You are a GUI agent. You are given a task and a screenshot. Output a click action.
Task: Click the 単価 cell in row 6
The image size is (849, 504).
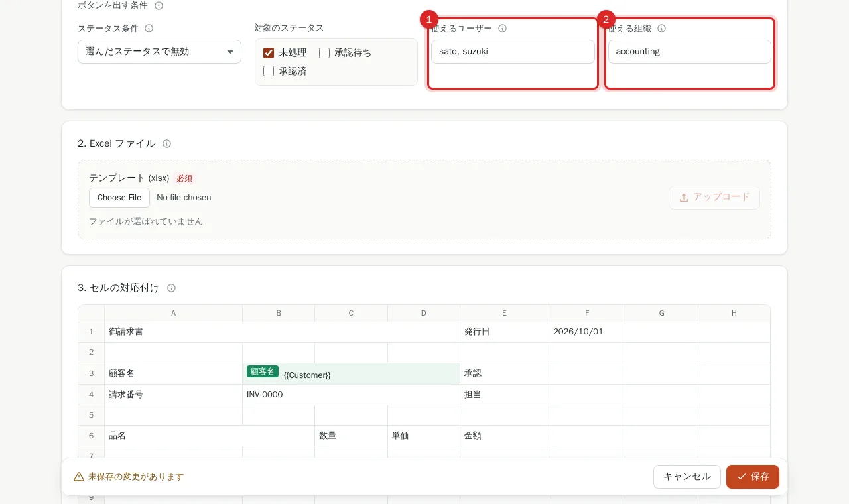(x=424, y=436)
